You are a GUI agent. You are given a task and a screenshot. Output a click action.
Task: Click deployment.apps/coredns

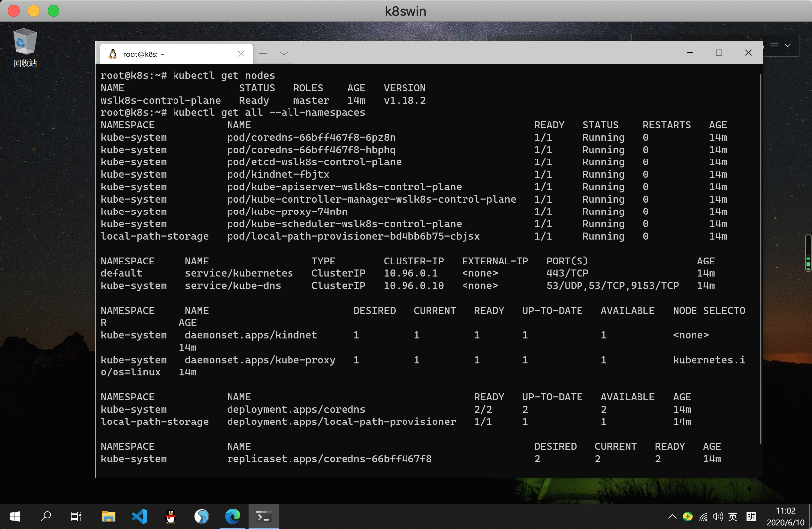coord(296,410)
